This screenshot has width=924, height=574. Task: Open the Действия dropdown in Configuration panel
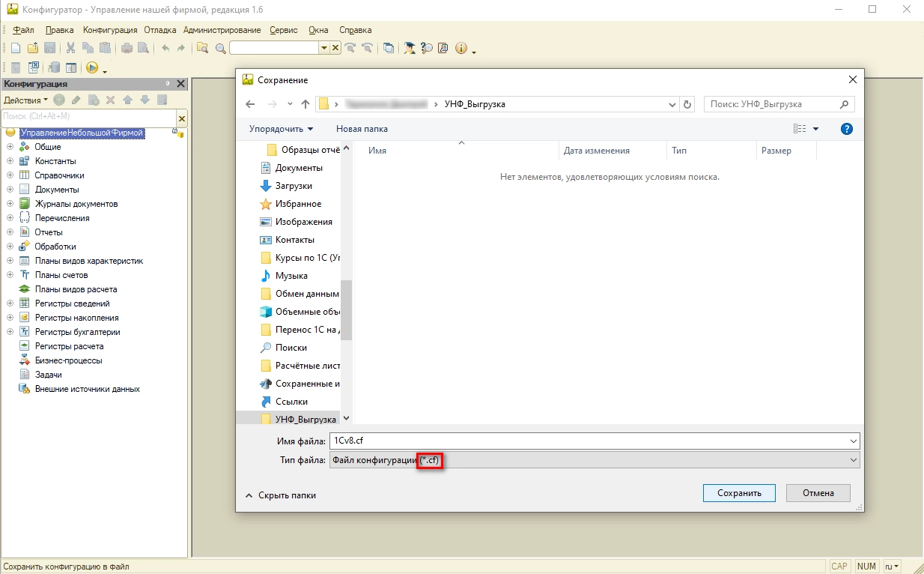pos(25,100)
